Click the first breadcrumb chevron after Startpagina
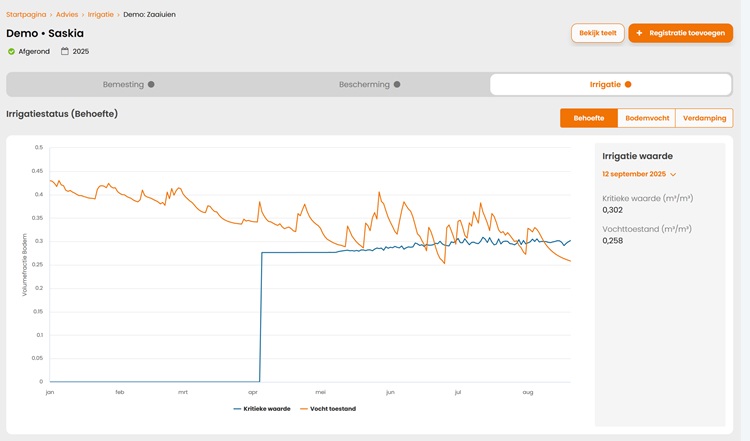 51,15
